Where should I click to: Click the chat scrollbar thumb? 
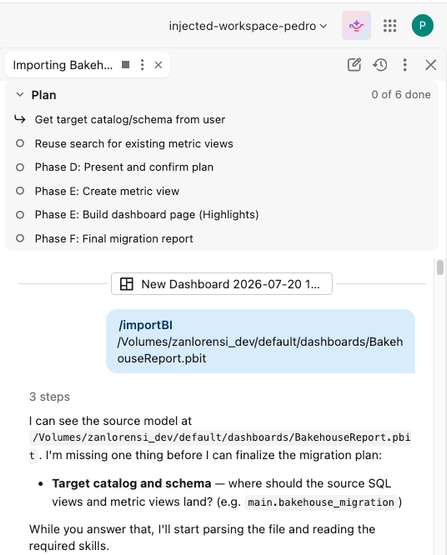[x=440, y=268]
